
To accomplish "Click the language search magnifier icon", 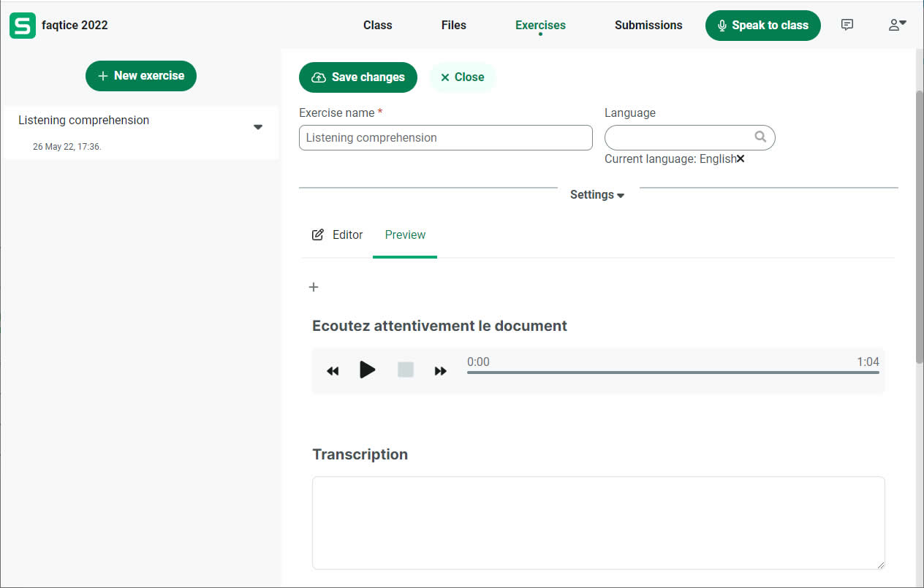I will (760, 137).
